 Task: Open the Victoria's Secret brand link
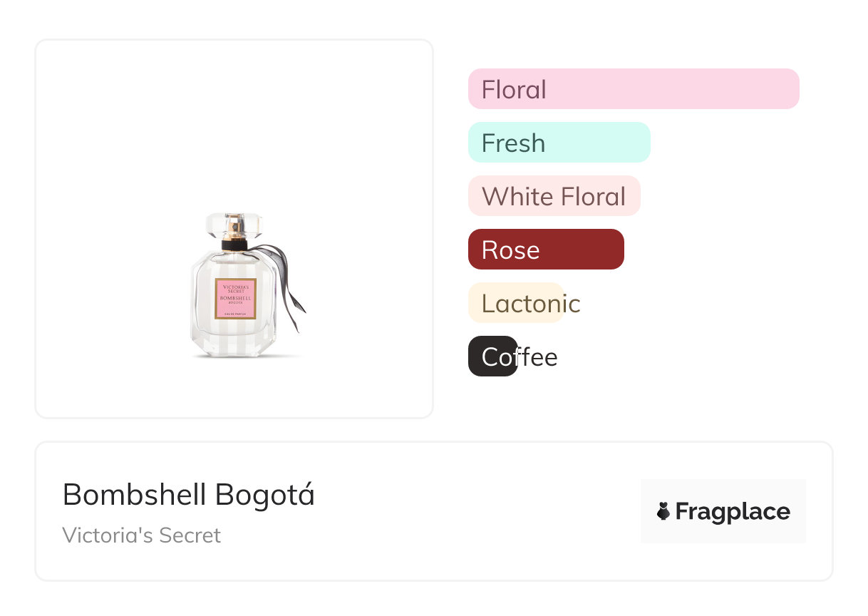pos(141,535)
